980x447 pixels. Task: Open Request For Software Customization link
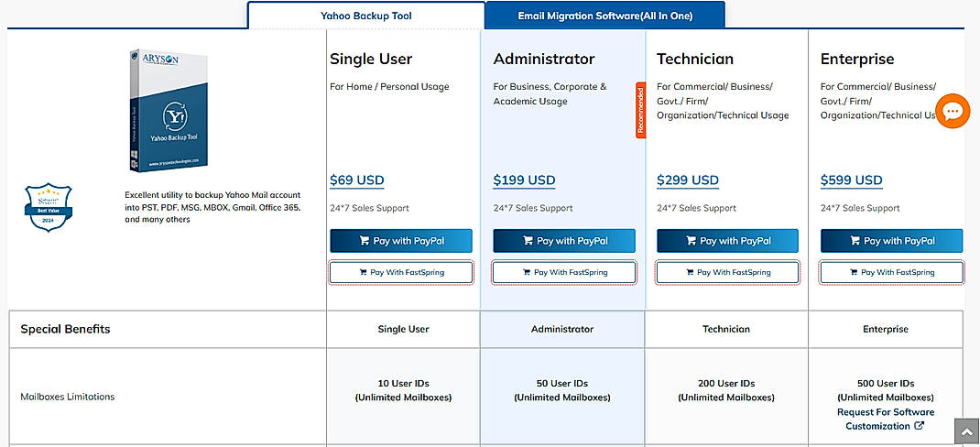(886, 419)
